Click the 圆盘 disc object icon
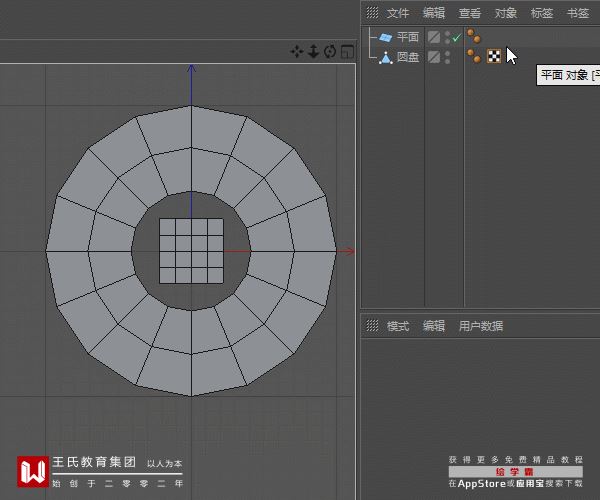Image resolution: width=600 pixels, height=500 pixels. (386, 57)
